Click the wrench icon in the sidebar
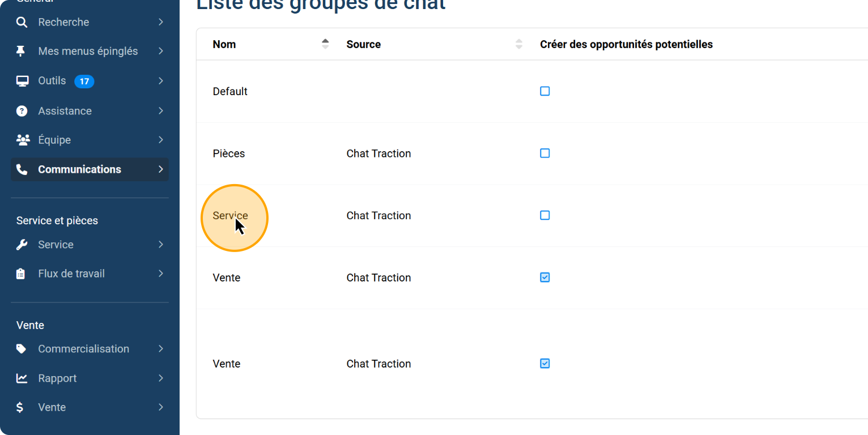 click(22, 245)
